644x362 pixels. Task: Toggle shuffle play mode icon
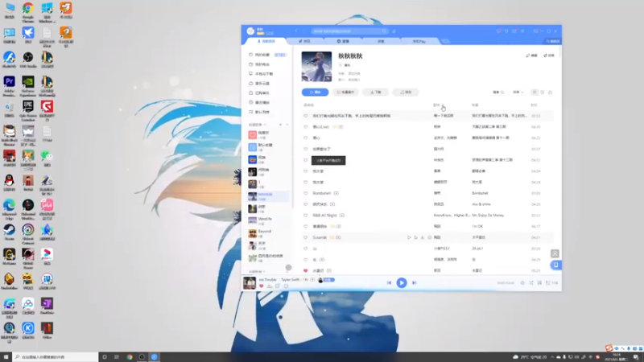(531, 283)
